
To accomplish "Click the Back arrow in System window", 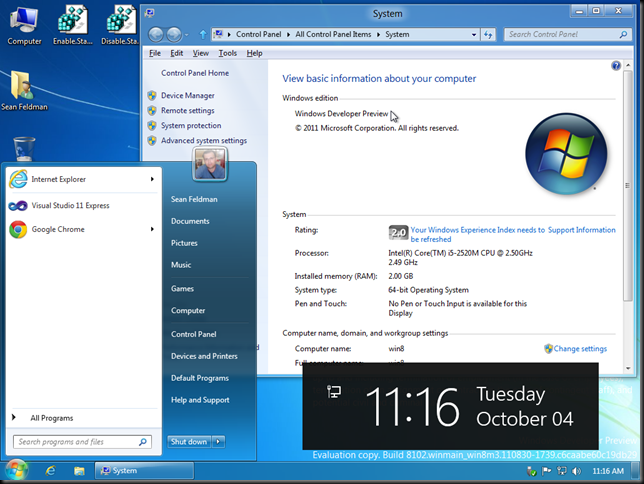I will coord(156,35).
